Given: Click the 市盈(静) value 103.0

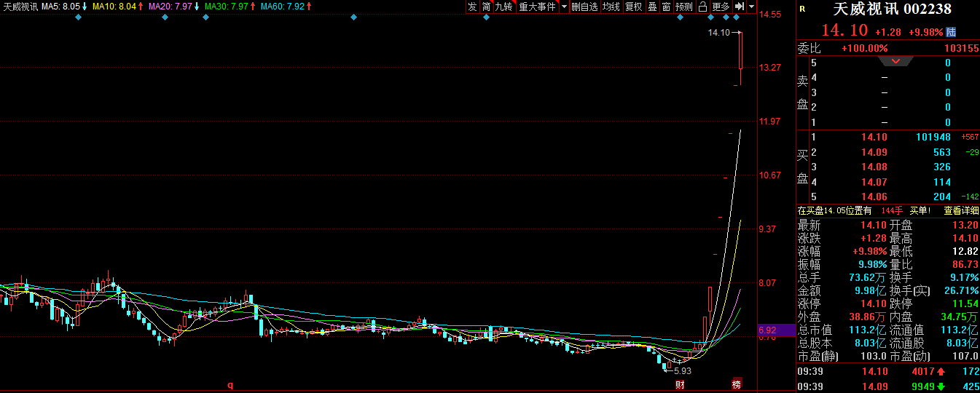Looking at the screenshot, I should 873,356.
